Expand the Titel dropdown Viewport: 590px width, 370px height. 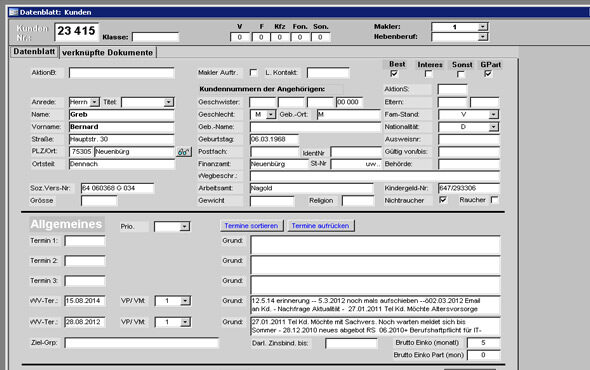[x=169, y=102]
